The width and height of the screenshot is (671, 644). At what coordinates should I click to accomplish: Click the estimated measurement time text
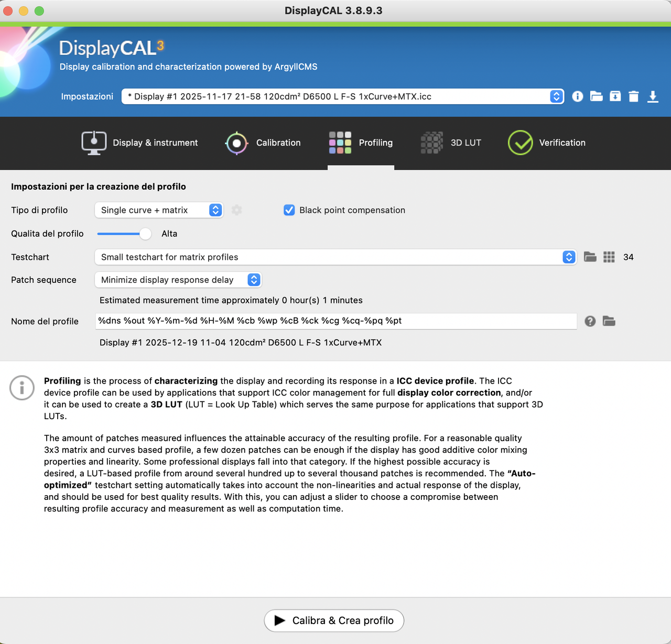point(231,300)
